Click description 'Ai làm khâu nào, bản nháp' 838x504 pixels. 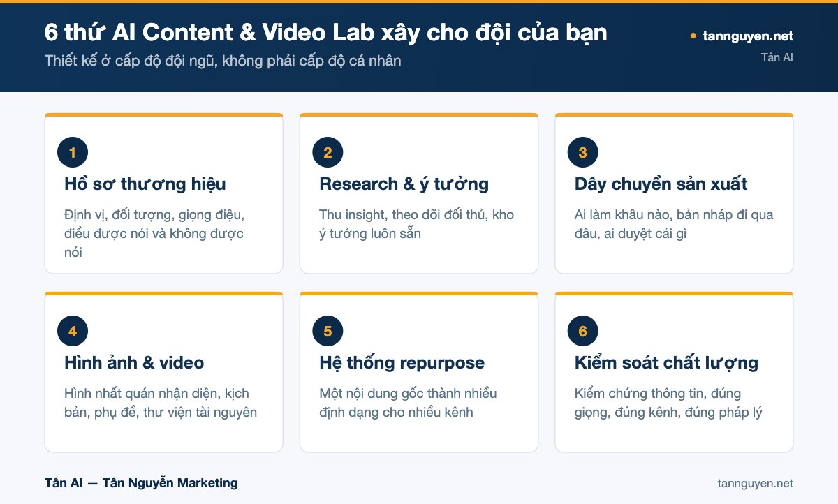(674, 224)
